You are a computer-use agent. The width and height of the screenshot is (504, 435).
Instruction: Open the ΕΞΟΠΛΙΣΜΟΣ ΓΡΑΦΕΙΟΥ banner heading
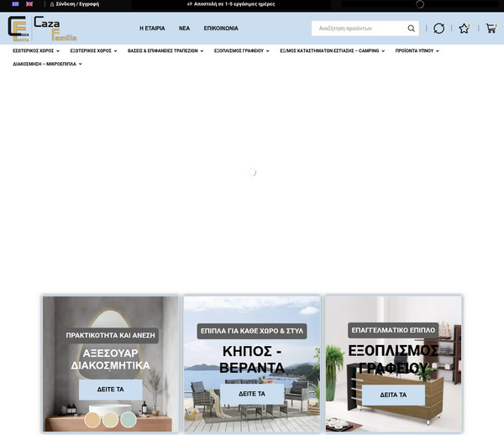[393, 359]
